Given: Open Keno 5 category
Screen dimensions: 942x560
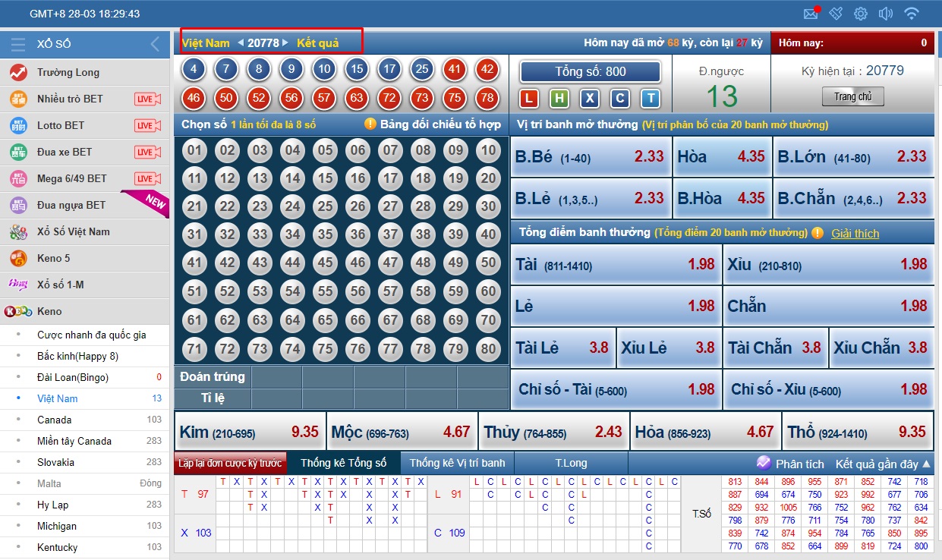Looking at the screenshot, I should click(85, 259).
